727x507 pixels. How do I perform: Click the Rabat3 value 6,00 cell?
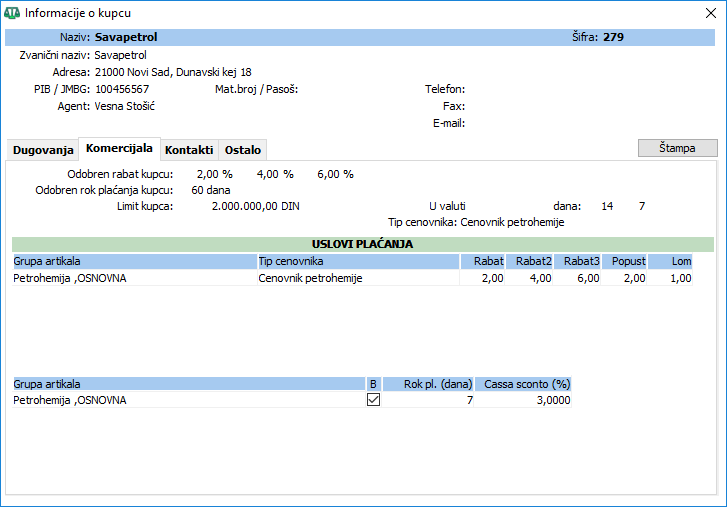[x=577, y=278]
